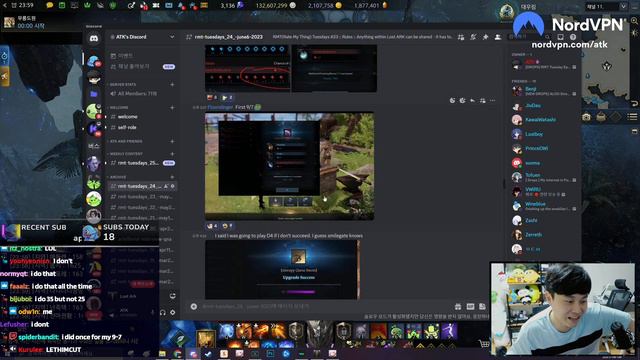
Task: Edit rmt-tuesdays_24 channel settings gear
Action: (173, 186)
